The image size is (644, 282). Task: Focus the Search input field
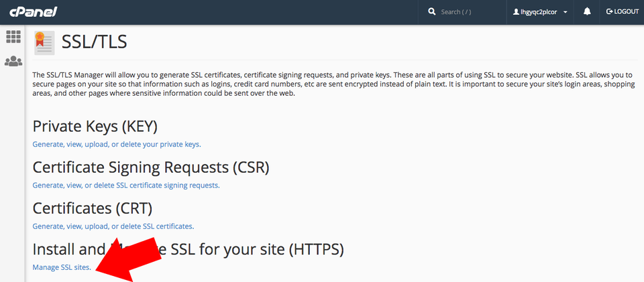point(470,12)
